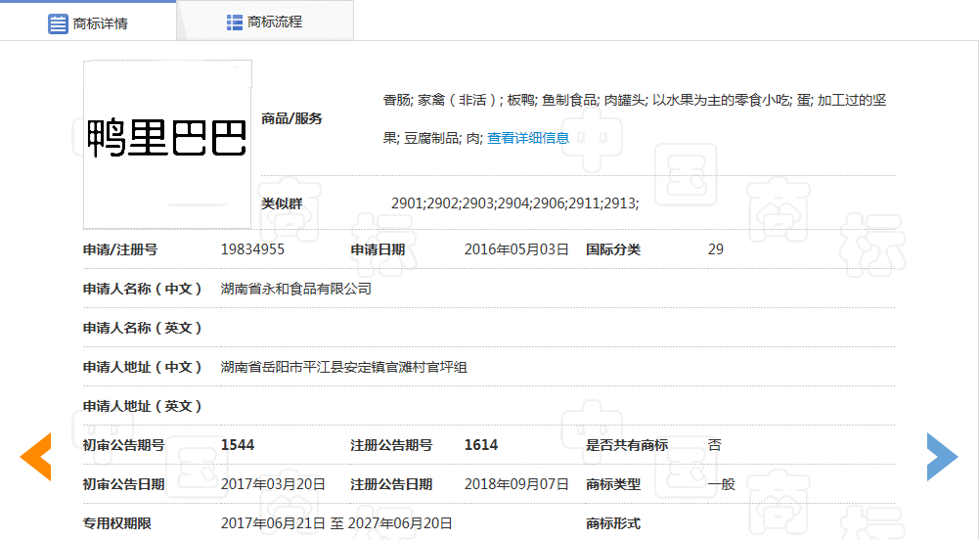Image resolution: width=980 pixels, height=540 pixels.
Task: Click the 是否共有商标 label
Action: 627,445
